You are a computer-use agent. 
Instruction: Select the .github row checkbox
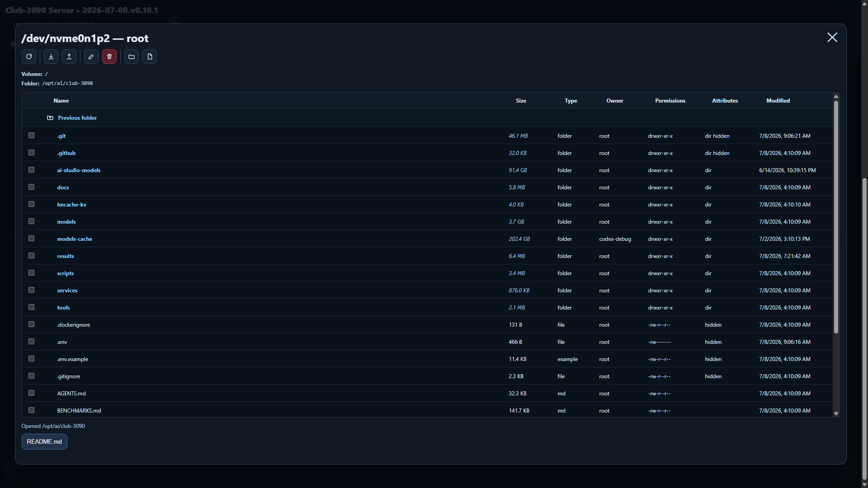(x=32, y=153)
